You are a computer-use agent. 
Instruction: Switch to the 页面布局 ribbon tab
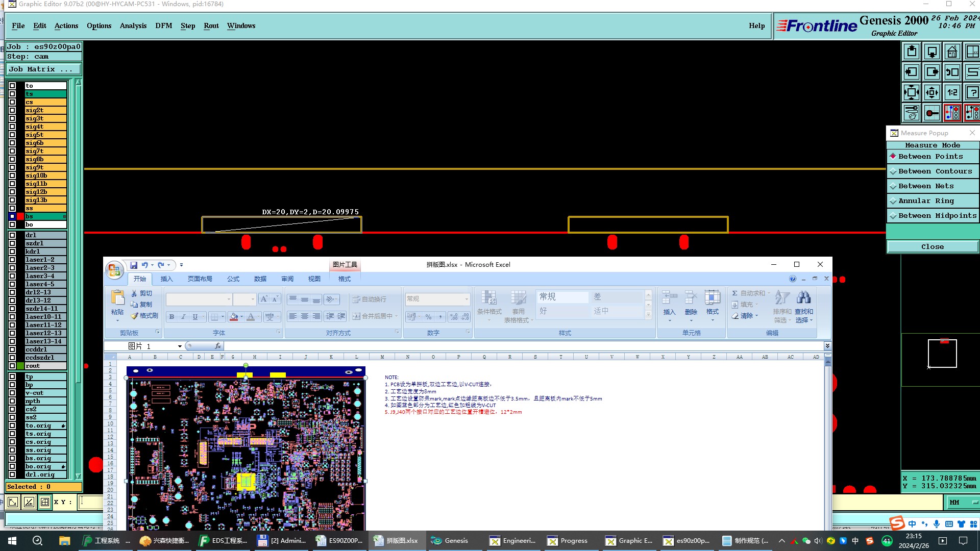point(200,279)
